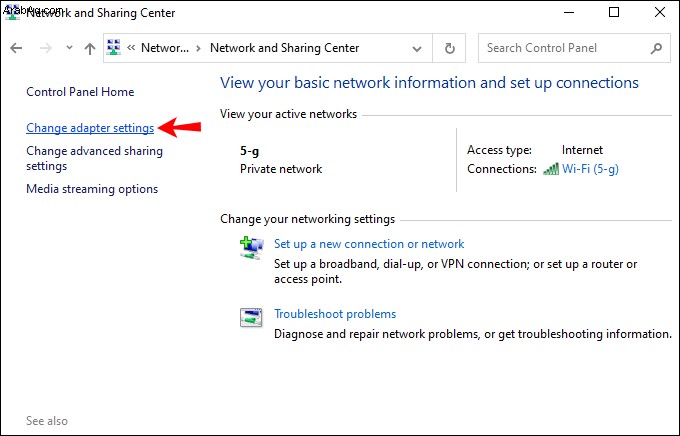Open Change advanced sharing settings
Screen dimensions: 680x436
(95, 158)
